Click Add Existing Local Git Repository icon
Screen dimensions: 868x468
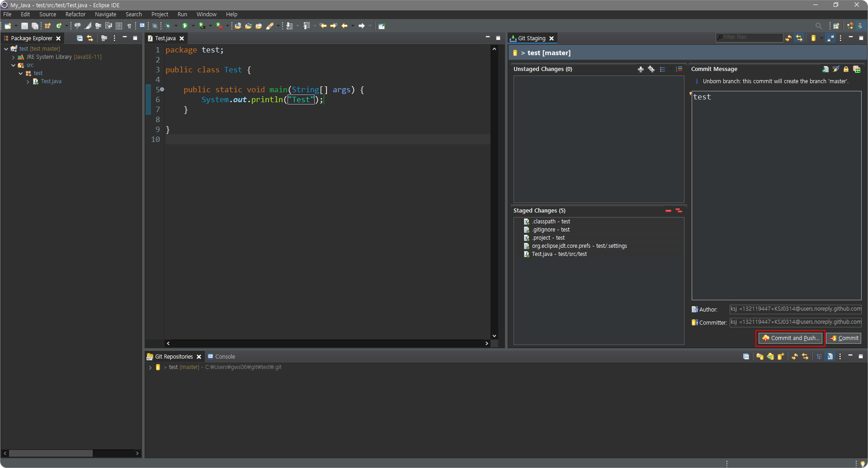(x=759, y=357)
